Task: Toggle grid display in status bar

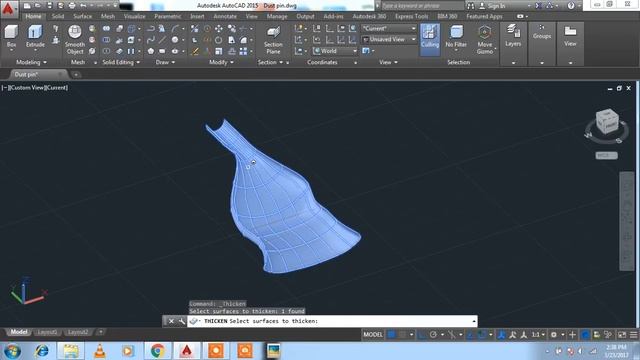Action: (391, 335)
